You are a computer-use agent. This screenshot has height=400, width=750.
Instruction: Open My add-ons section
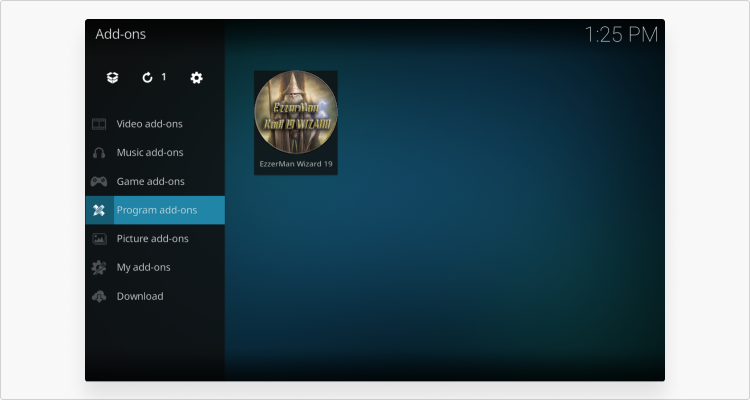point(155,267)
